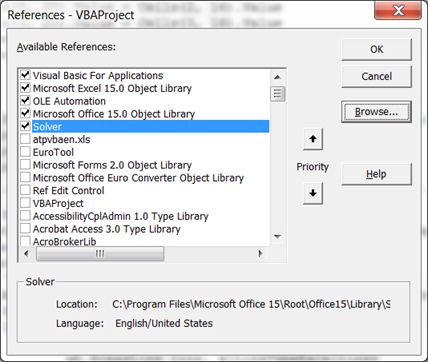Click the list scroll down arrow
Image resolution: width=428 pixels, height=362 pixels.
click(x=277, y=237)
